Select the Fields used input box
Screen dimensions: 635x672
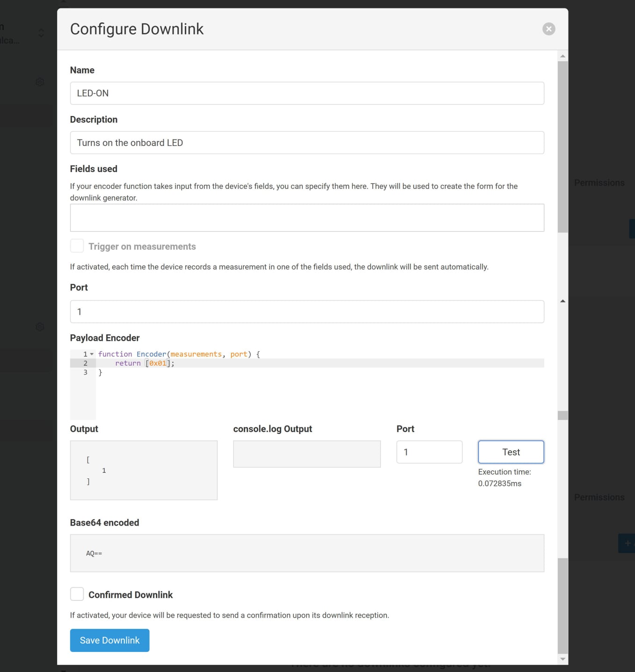[307, 217]
